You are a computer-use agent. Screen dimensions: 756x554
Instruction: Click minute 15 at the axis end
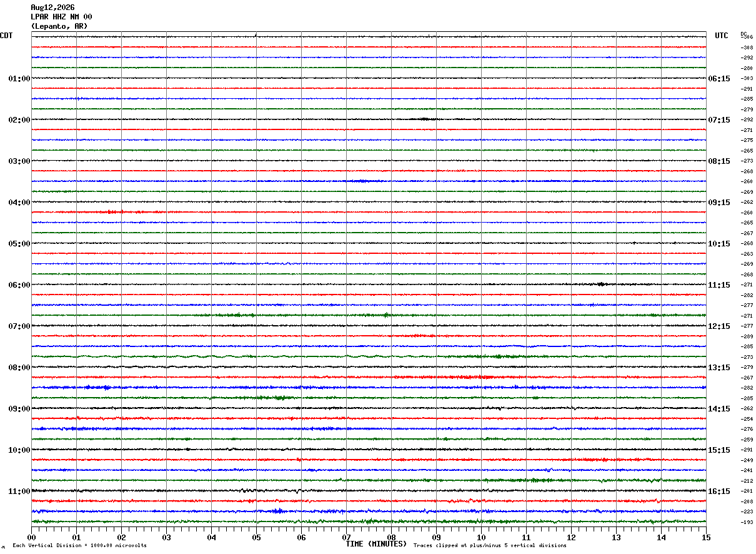[706, 537]
